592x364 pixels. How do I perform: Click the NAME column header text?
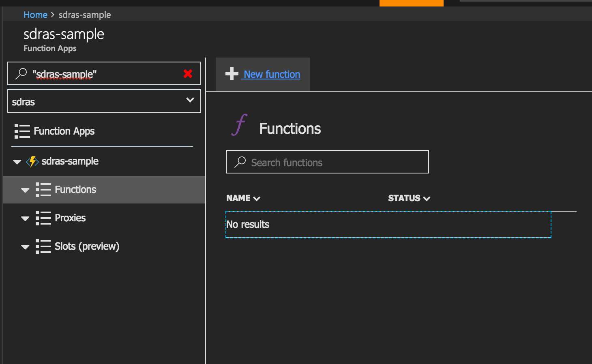pos(238,198)
